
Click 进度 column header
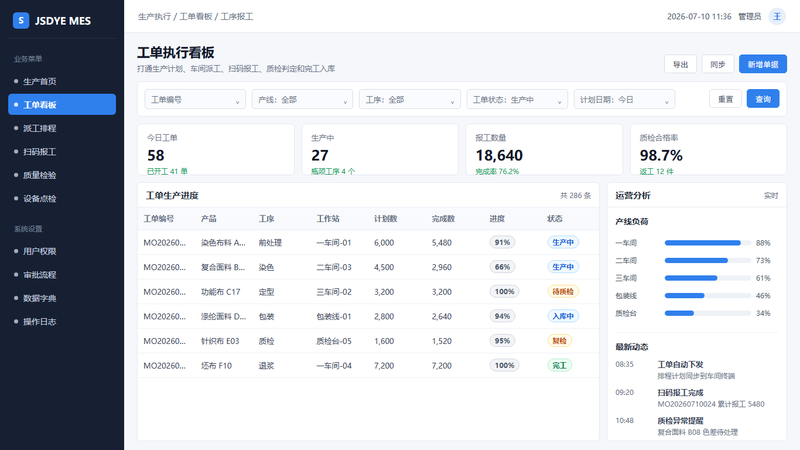click(497, 218)
